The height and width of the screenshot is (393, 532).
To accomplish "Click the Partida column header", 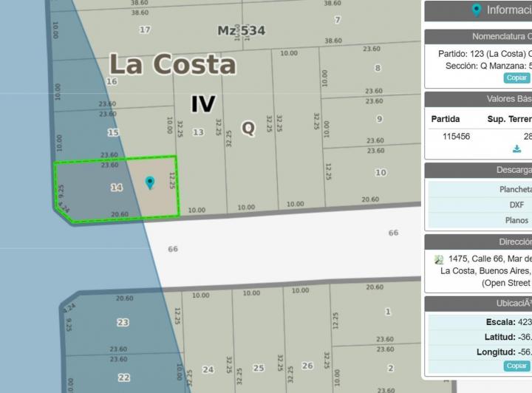I will point(445,119).
